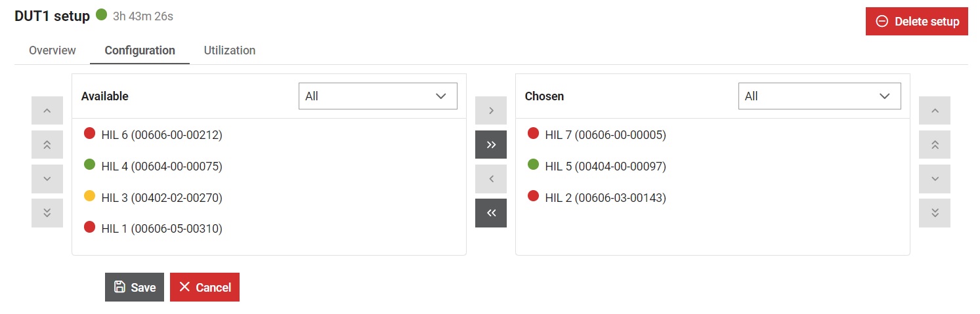Open the Available filter dropdown

coord(377,96)
